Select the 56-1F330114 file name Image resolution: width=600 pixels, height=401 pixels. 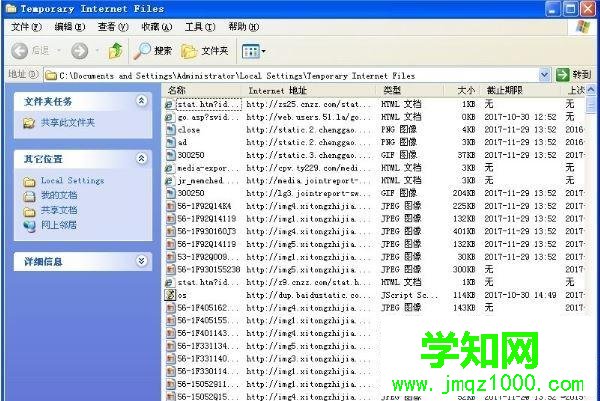[207, 371]
